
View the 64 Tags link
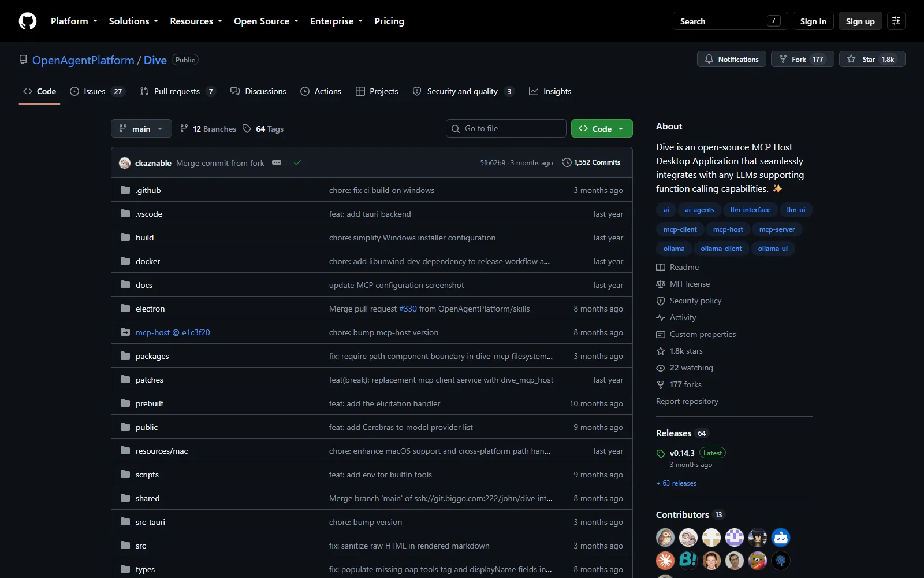coord(263,129)
